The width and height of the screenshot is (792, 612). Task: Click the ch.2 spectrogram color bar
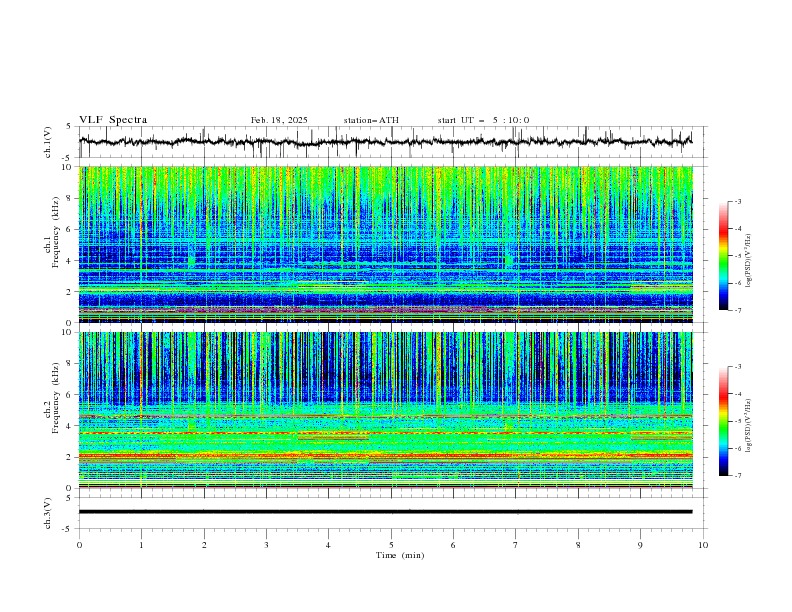tap(723, 421)
